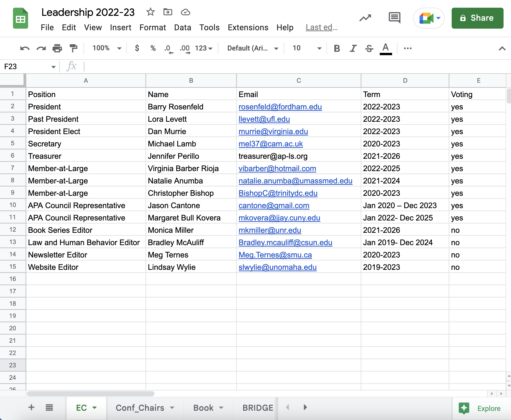511x420 pixels.
Task: Format cell as percent
Action: [x=152, y=48]
